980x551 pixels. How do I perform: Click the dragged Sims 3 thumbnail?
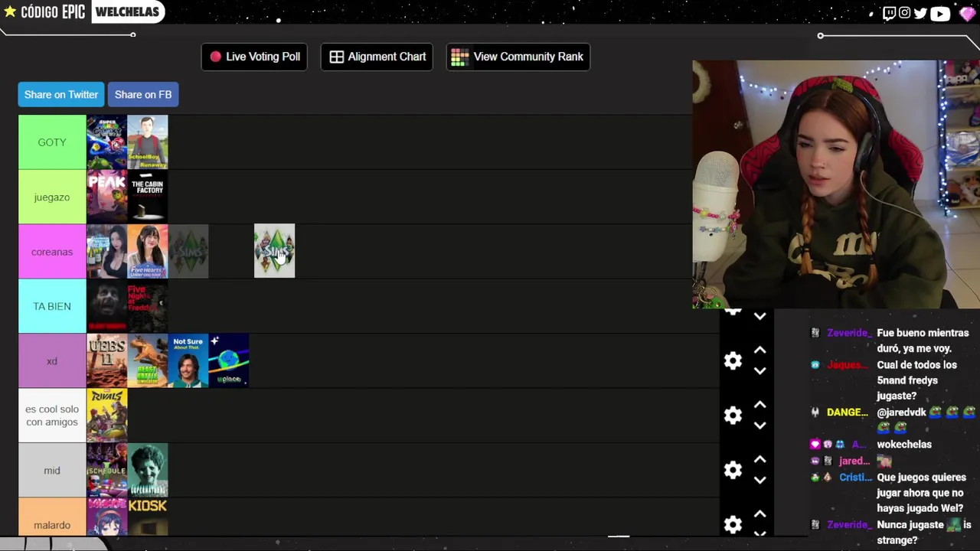tap(274, 250)
